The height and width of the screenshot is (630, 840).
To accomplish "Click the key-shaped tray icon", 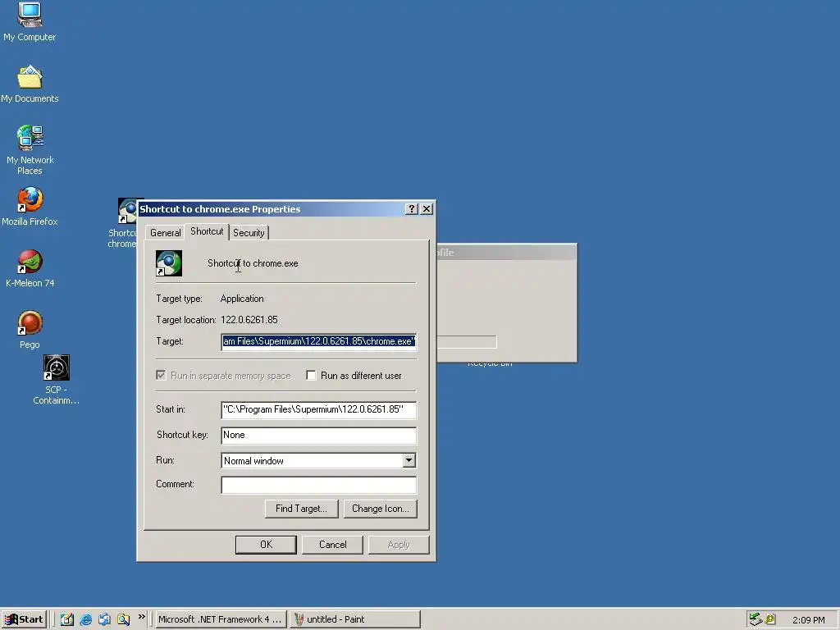I will point(770,619).
